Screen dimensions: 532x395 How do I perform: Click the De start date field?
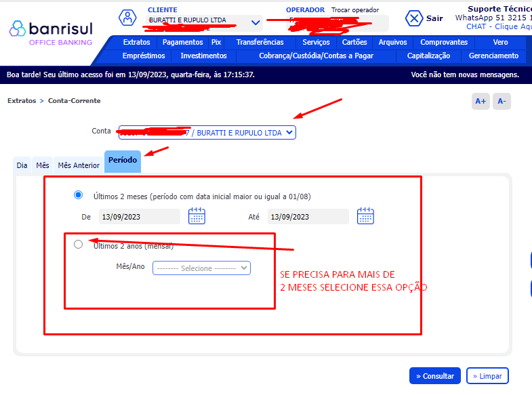139,217
